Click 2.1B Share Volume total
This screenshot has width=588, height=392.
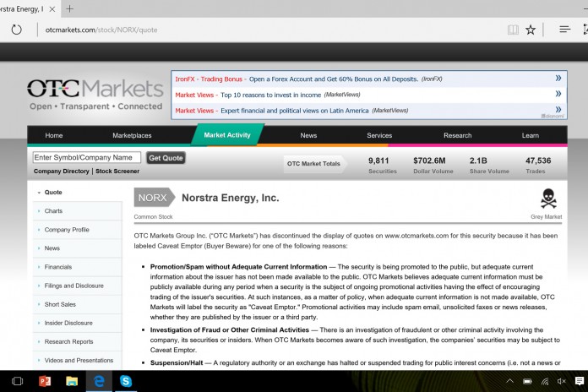coord(489,166)
